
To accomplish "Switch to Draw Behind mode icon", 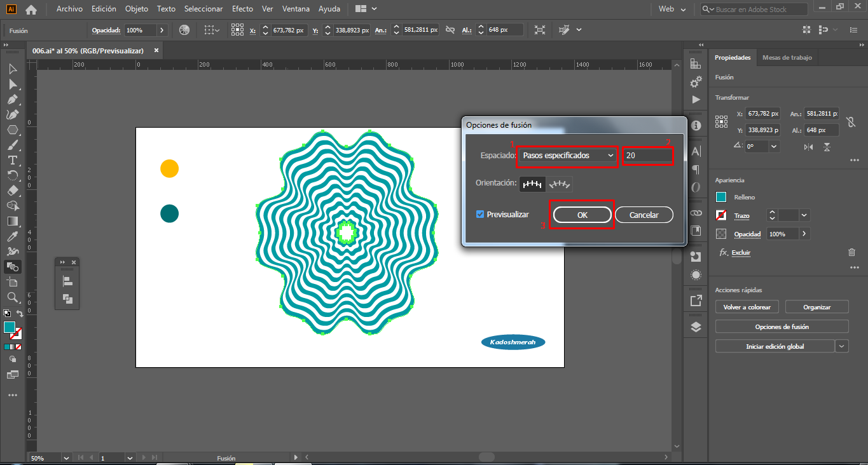I will [13, 359].
